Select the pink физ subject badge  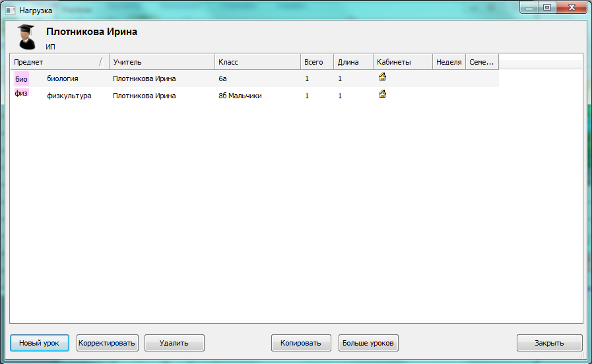[x=21, y=94]
